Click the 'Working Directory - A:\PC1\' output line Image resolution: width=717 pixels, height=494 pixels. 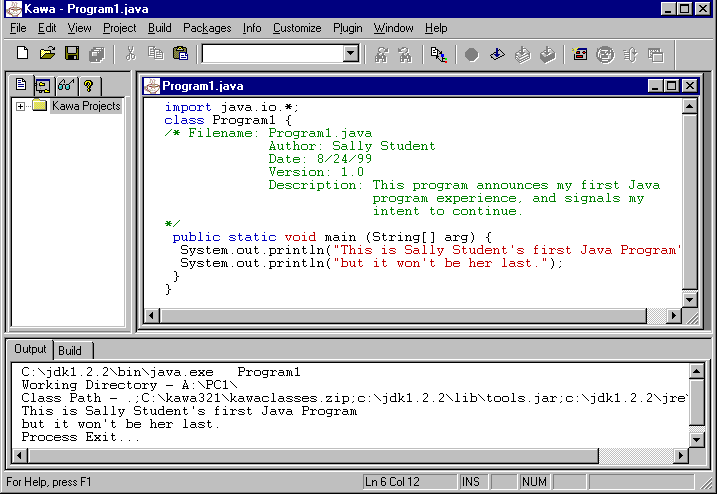(129, 385)
